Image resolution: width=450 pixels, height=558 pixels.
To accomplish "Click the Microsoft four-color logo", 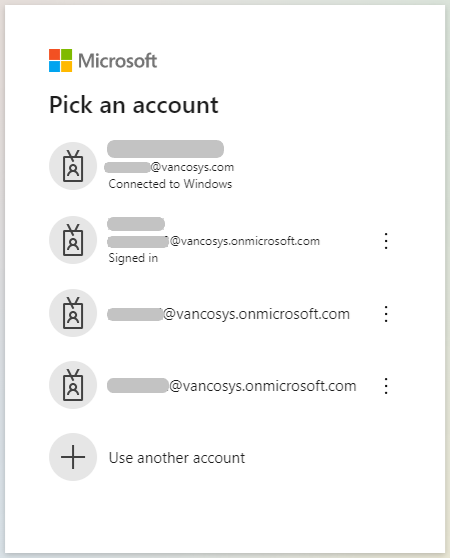I will 60,60.
